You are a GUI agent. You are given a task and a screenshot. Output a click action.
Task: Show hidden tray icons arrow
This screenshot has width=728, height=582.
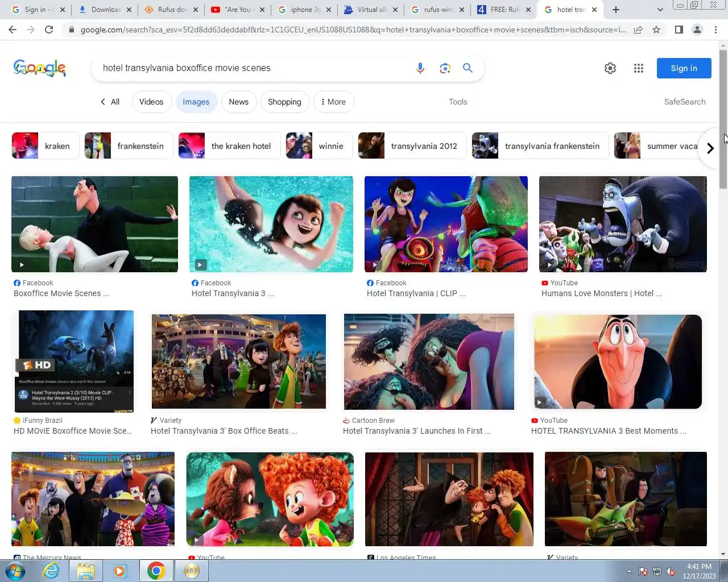pyautogui.click(x=629, y=571)
